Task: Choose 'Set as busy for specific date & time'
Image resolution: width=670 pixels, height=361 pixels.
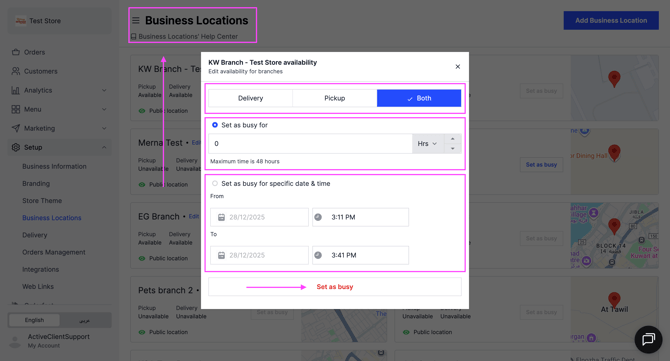Action: click(215, 183)
